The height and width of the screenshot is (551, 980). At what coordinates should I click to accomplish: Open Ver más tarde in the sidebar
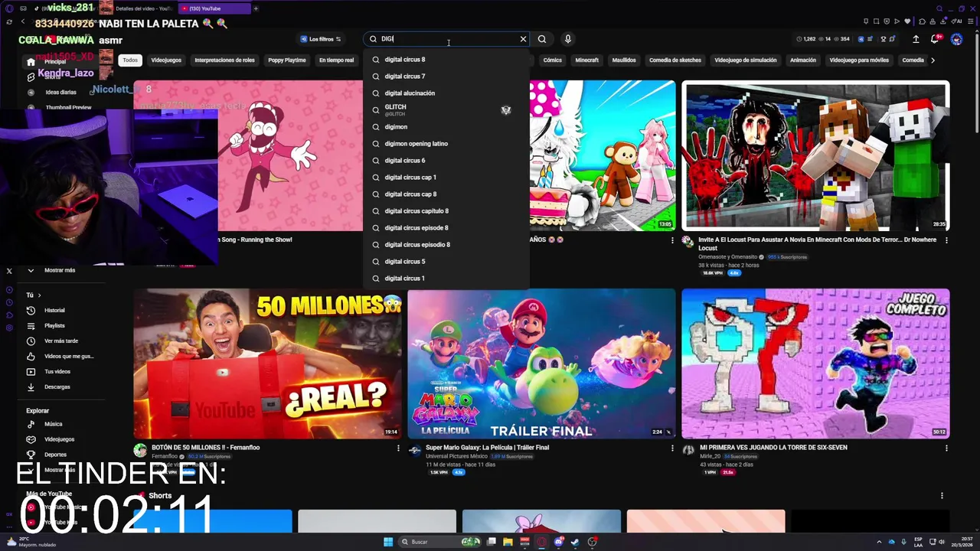tap(60, 341)
